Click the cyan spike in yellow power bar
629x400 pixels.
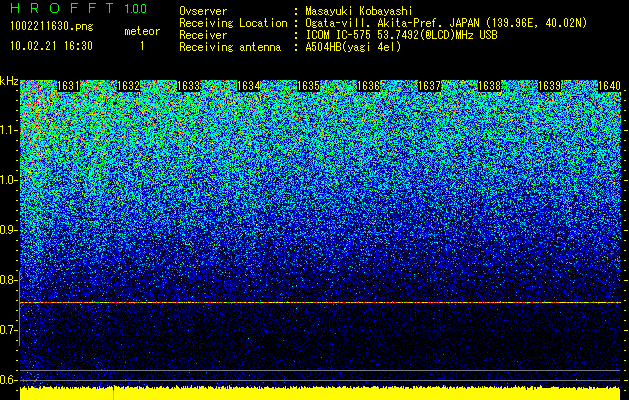click(114, 393)
